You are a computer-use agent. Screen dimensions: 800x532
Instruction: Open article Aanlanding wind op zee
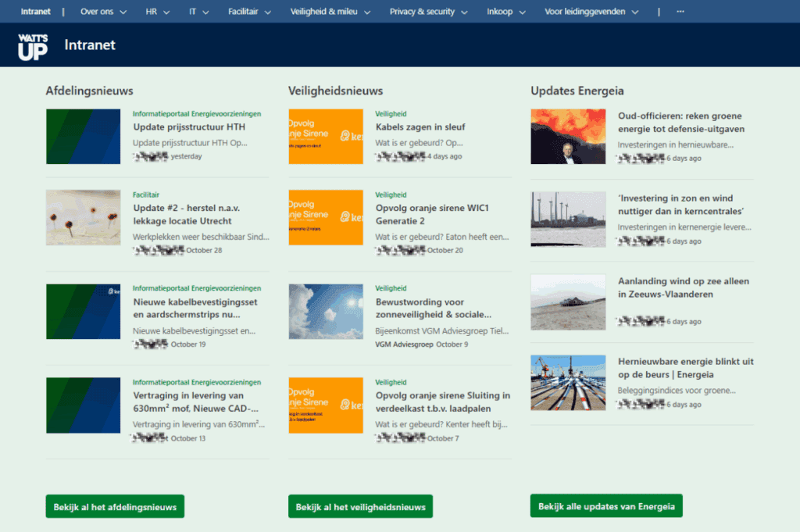pos(683,287)
